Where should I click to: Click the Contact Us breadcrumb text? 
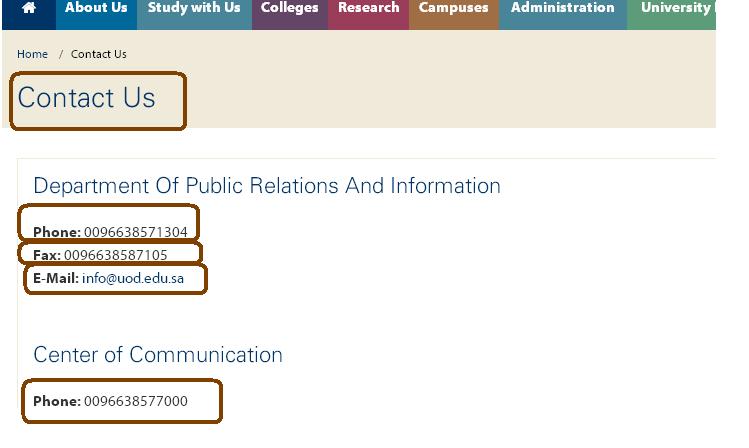click(x=99, y=54)
